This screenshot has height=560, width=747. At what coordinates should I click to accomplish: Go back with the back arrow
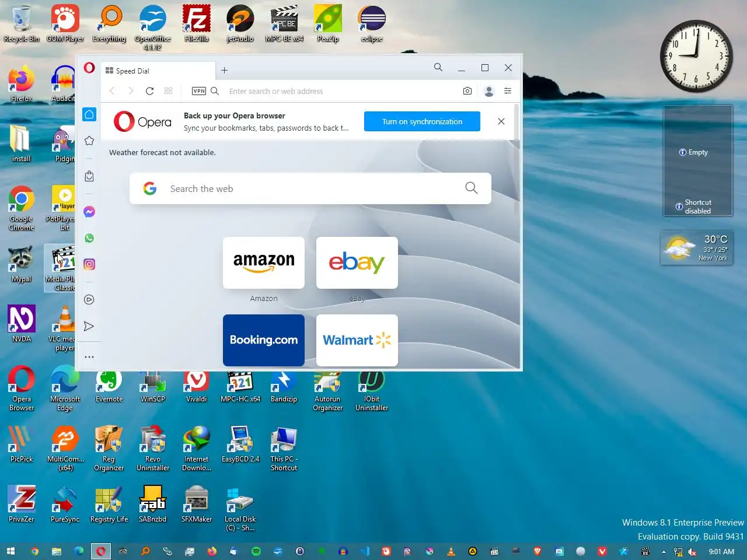[x=112, y=91]
